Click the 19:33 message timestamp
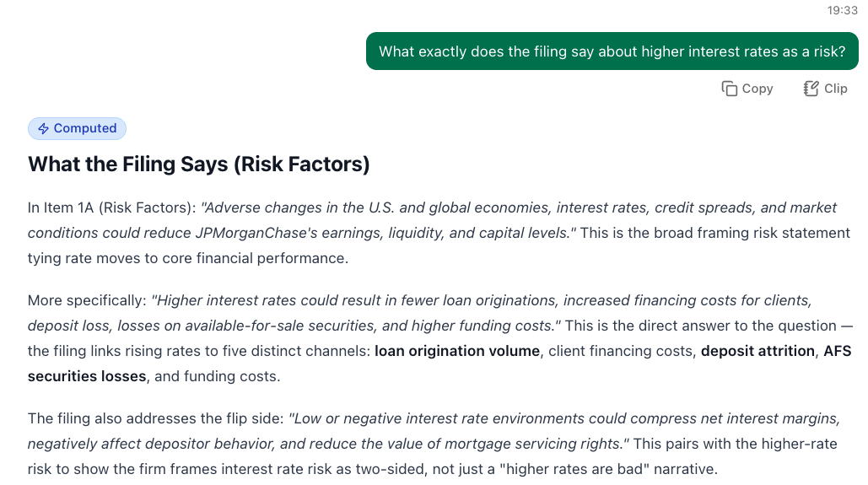Viewport: 868px width, 485px height. tap(842, 10)
